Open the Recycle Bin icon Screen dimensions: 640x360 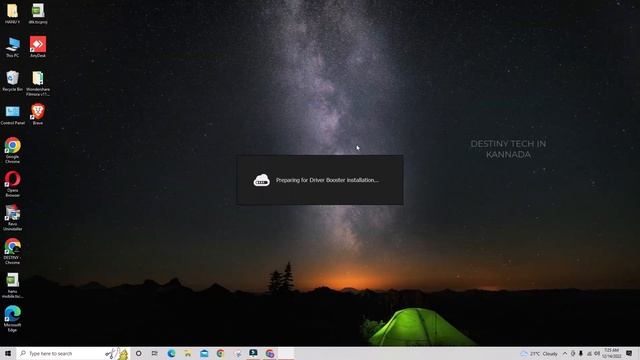tap(12, 81)
